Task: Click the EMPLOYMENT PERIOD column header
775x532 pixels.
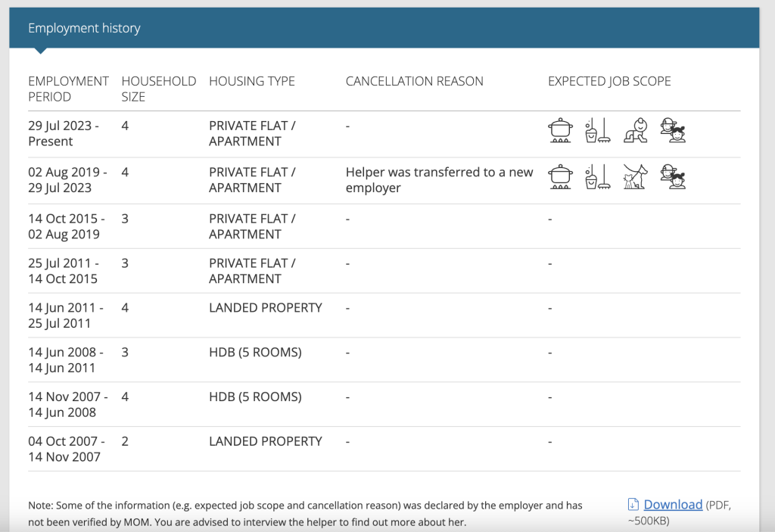Action: click(x=68, y=89)
